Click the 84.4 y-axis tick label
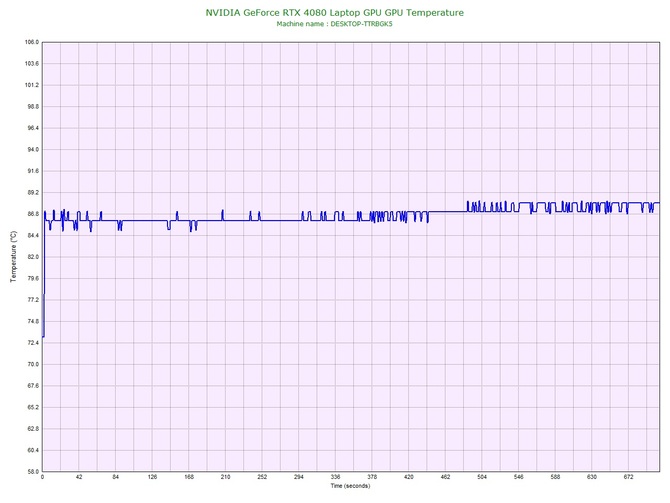670x503 pixels. click(x=33, y=235)
